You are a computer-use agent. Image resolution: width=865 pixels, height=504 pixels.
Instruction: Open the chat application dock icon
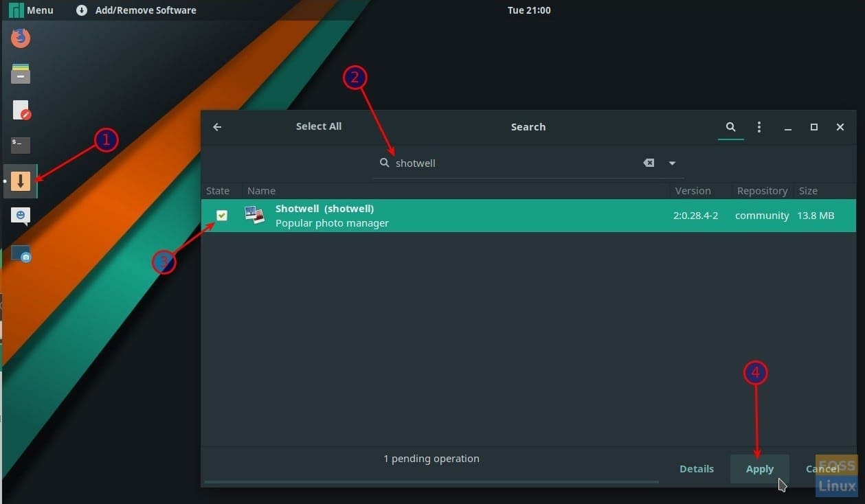tap(21, 216)
